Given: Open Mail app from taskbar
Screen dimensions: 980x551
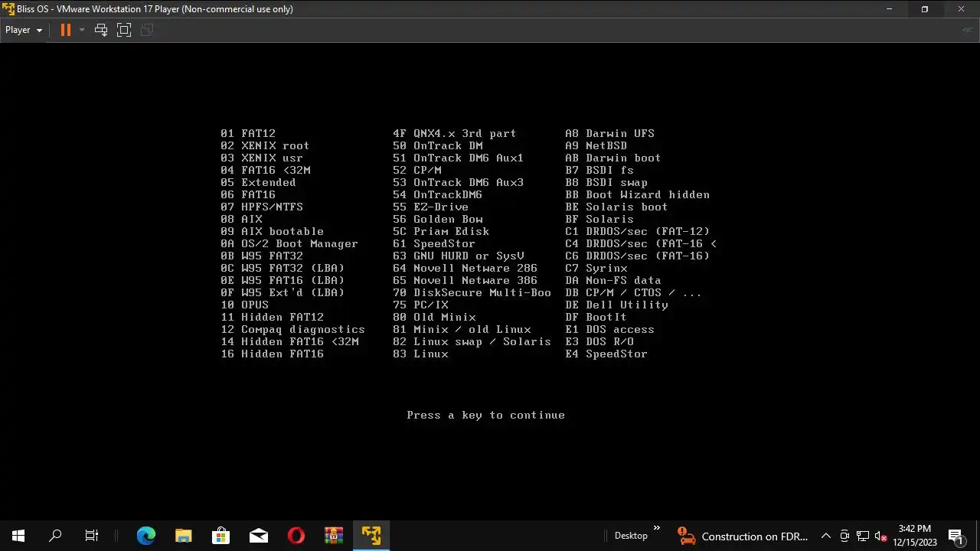Looking at the screenshot, I should point(259,536).
